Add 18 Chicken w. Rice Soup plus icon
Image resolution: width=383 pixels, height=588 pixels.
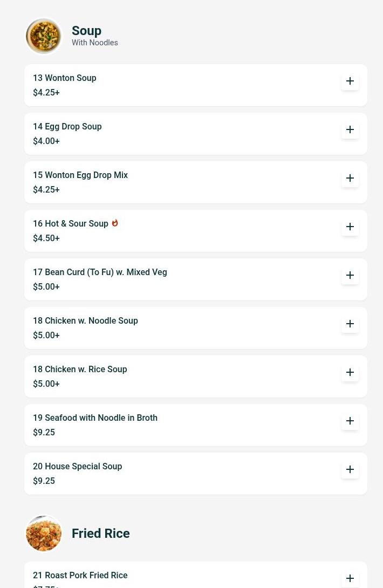point(350,372)
